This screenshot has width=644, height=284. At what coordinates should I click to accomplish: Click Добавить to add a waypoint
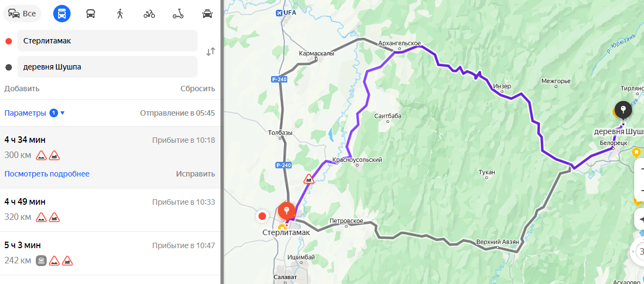22,89
